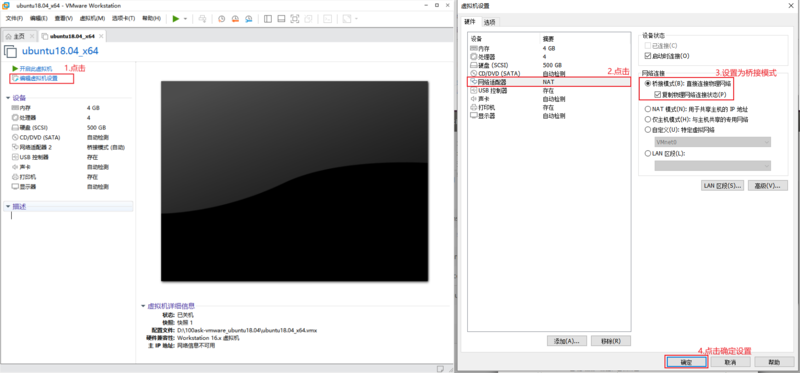Select 声卡 row in settings hardware list
The width and height of the screenshot is (800, 373).
point(550,99)
